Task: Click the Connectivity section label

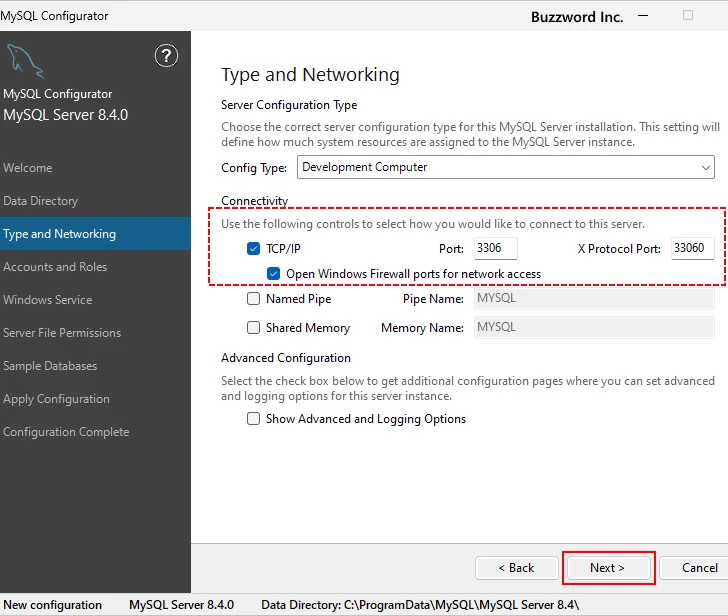Action: 254,201
